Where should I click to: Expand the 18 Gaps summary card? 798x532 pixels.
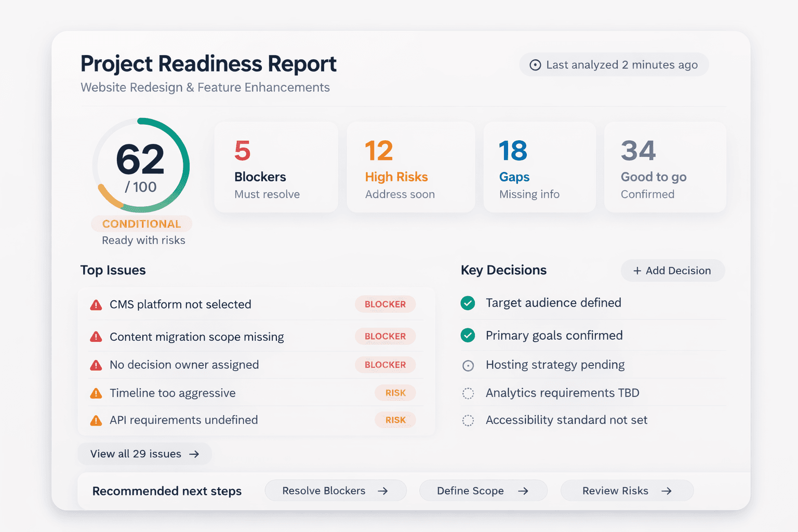pyautogui.click(x=539, y=167)
